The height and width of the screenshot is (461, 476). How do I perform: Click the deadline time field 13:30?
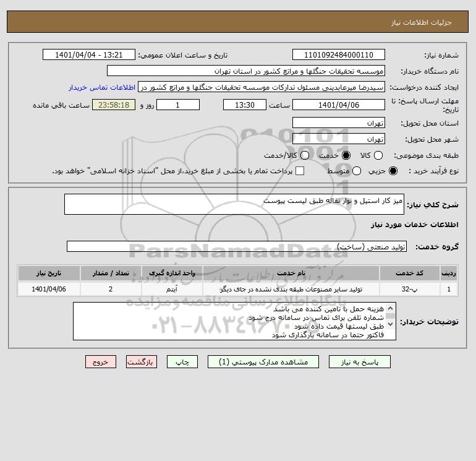pyautogui.click(x=245, y=105)
